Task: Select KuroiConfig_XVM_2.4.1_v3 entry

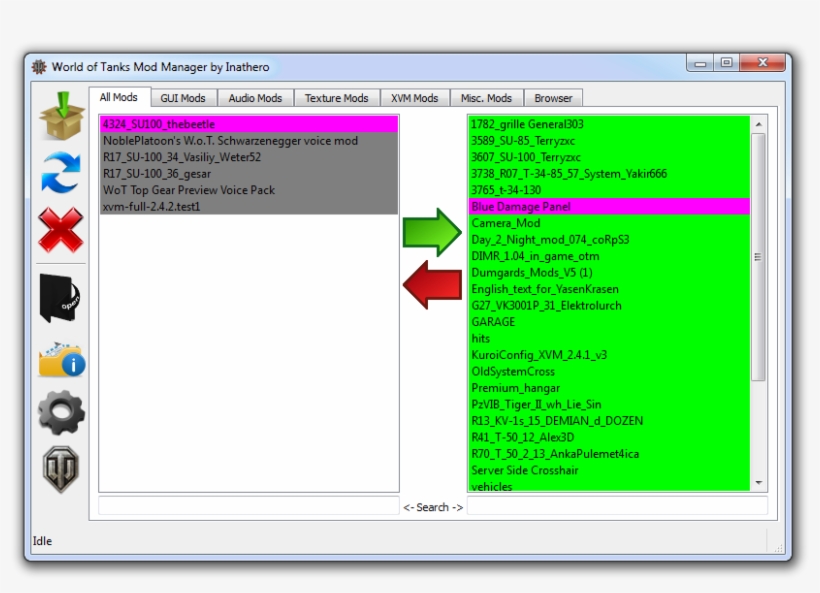Action: coord(609,355)
